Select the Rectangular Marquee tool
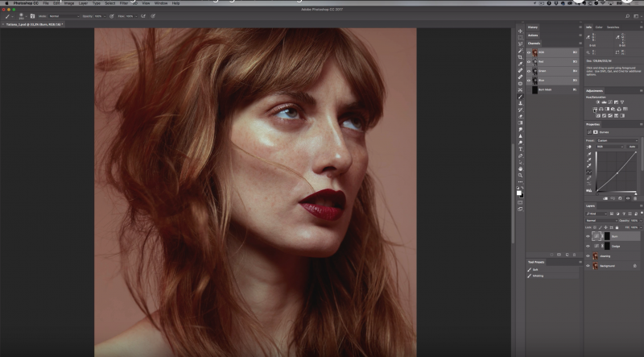 520,37
